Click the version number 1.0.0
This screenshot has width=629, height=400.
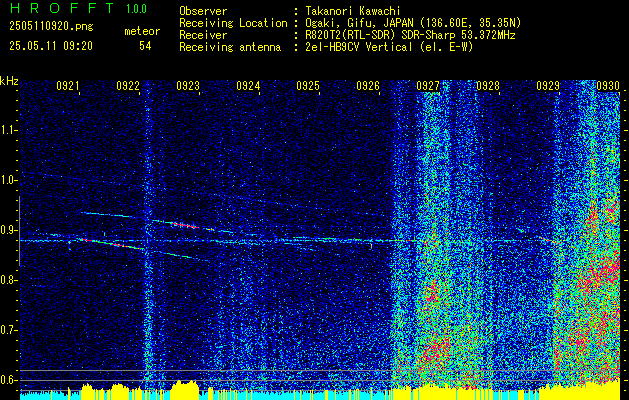136,8
